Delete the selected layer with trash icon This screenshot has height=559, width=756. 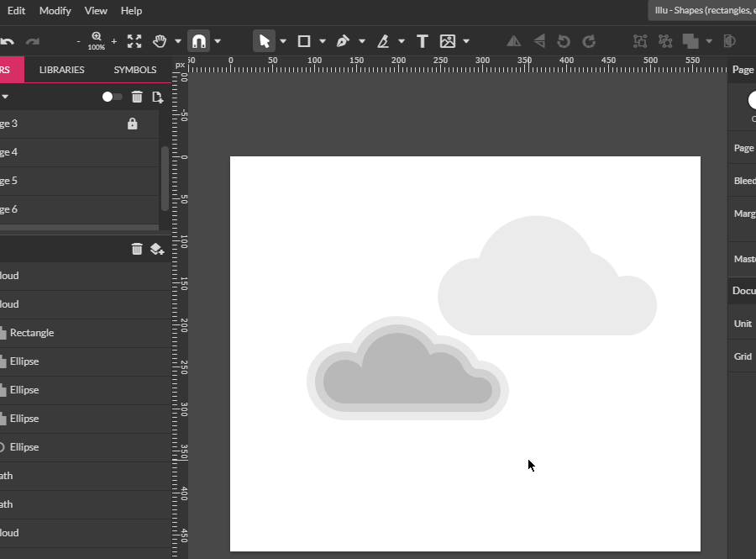point(137,249)
